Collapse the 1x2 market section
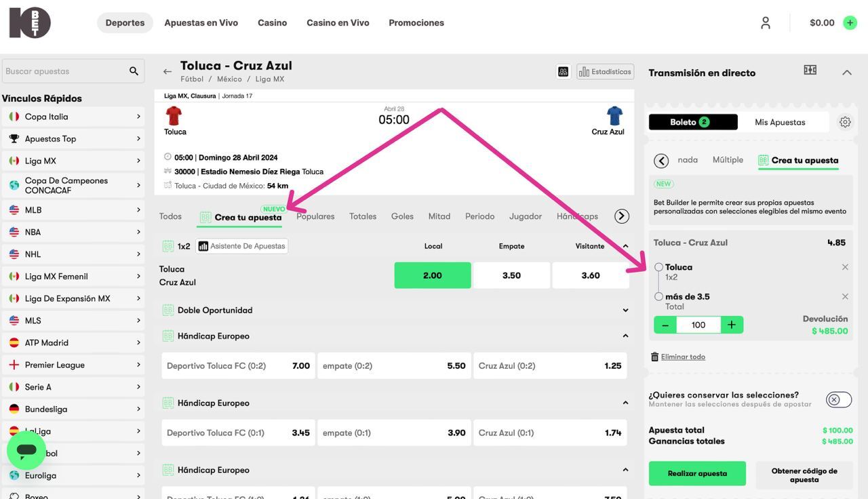Viewport: 868px width, 499px height. (625, 246)
